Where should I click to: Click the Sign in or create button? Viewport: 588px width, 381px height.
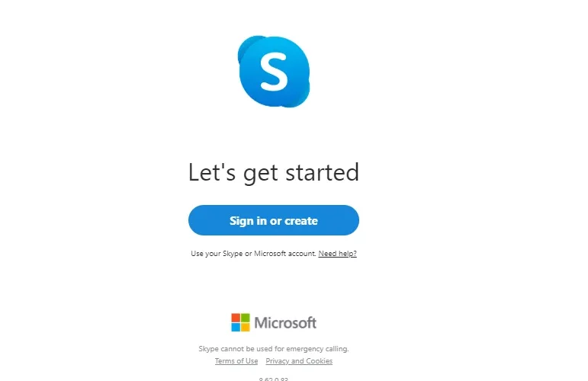tap(274, 220)
